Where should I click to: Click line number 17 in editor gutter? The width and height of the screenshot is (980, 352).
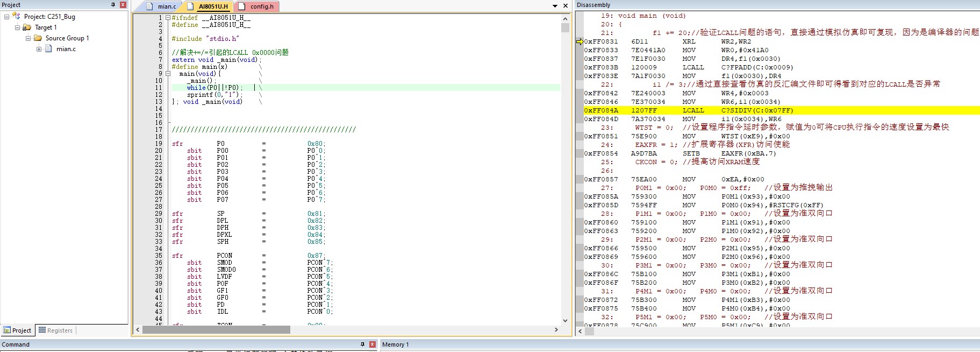coord(159,130)
